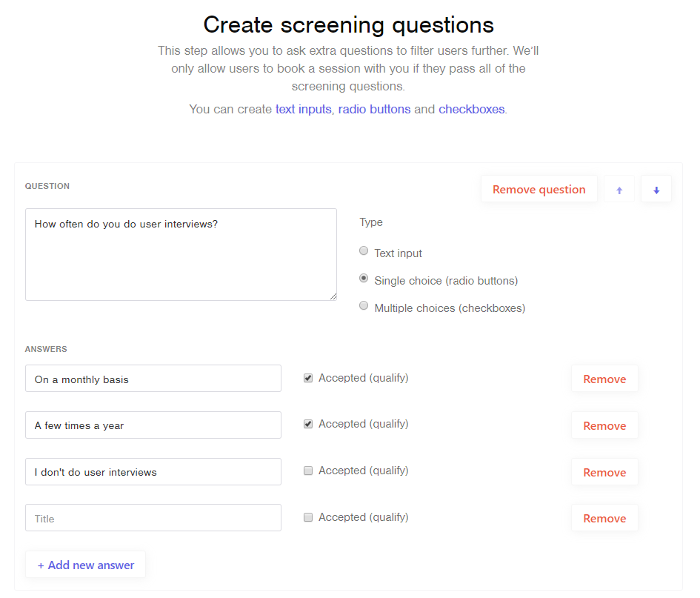The width and height of the screenshot is (700, 598).
Task: Check Accepted for the empty Title answer
Action: click(x=308, y=517)
